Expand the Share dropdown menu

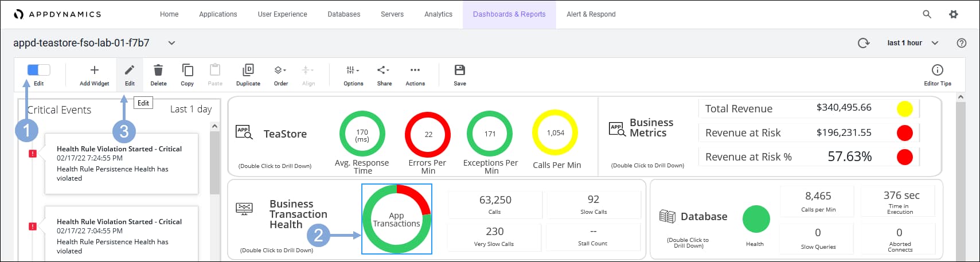point(384,70)
